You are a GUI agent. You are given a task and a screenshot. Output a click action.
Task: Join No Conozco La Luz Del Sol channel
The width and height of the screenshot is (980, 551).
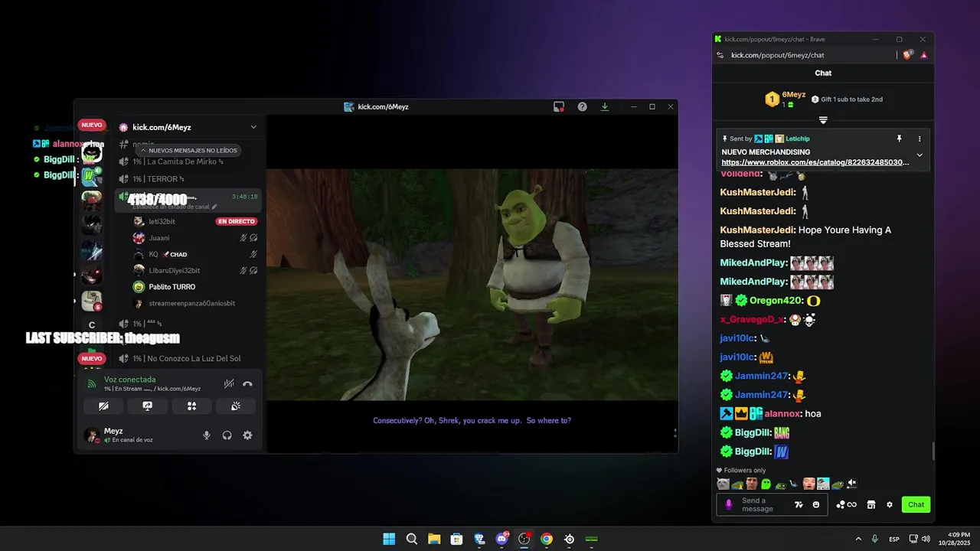point(188,358)
